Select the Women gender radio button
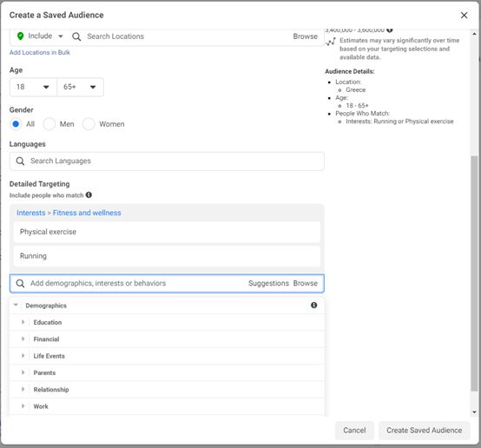Viewport: 481px width, 448px height. point(89,124)
